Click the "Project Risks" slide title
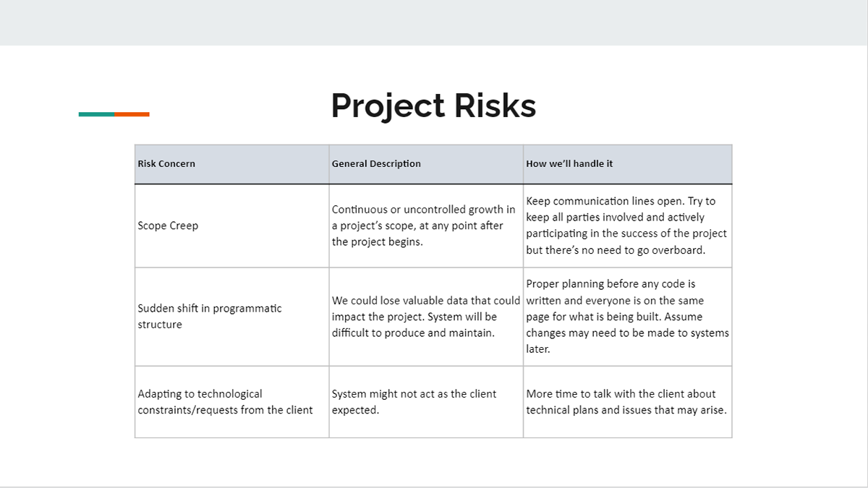868x488 pixels. coord(433,106)
